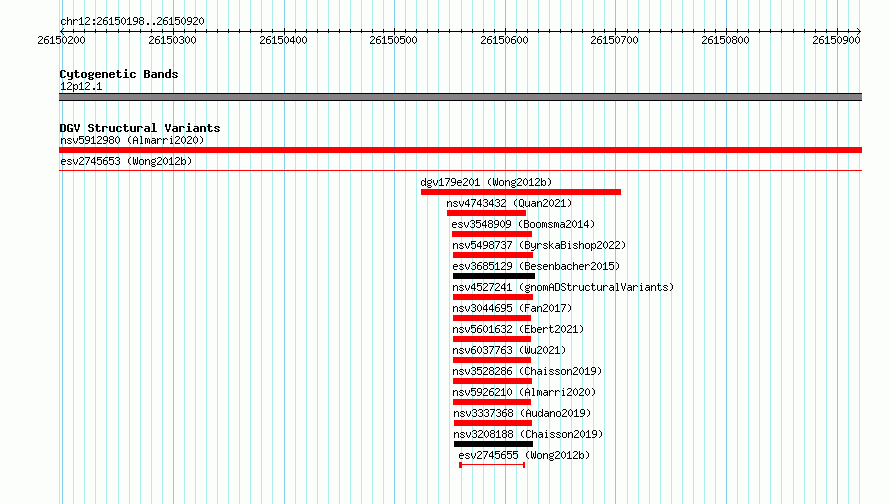
Task: Click ruler position 26150800
Action: [x=725, y=40]
